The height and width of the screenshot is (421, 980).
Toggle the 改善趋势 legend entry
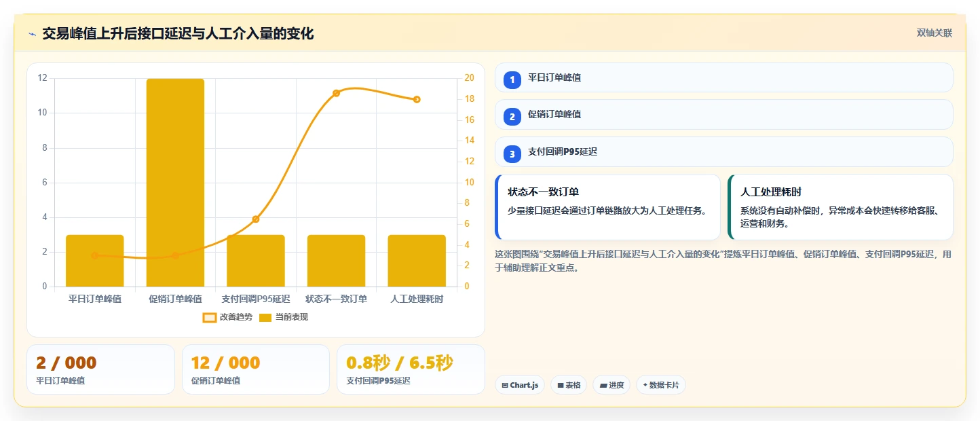click(x=227, y=317)
